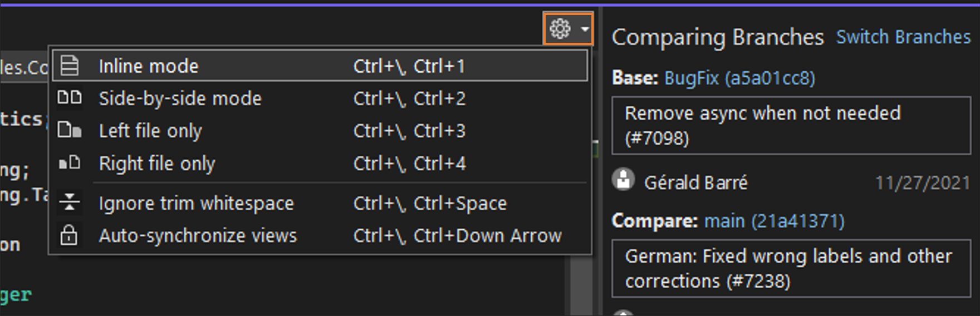
Task: Select the "German: Fixed wrong labels" commit box
Action: click(x=791, y=268)
